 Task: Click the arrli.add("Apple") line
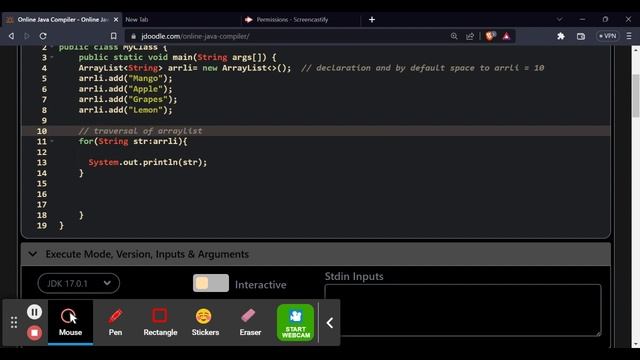[126, 89]
